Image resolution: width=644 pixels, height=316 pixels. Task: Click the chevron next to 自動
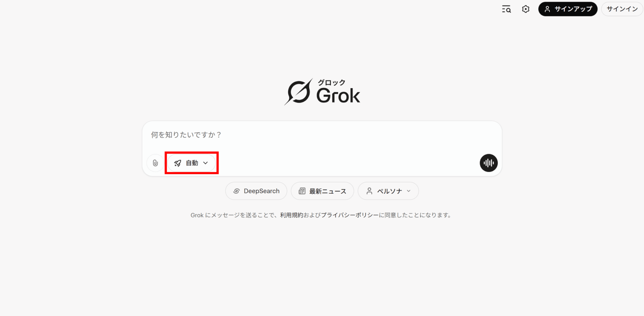(206, 163)
